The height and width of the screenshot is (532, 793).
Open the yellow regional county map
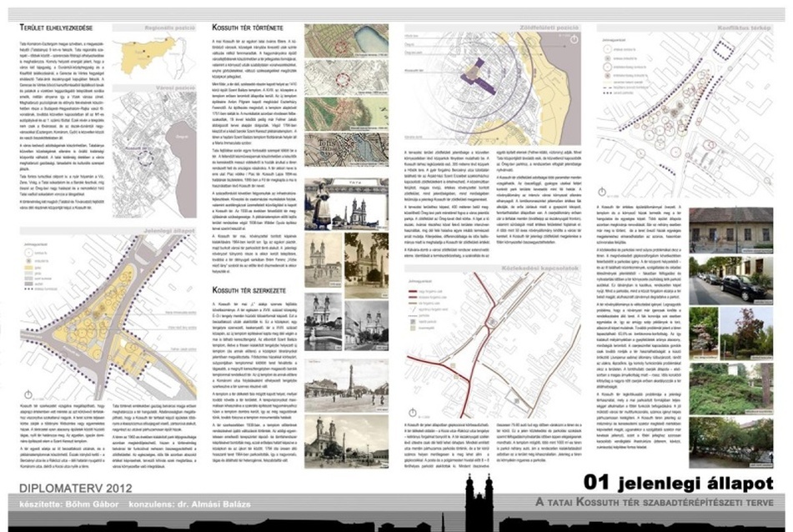(x=154, y=57)
